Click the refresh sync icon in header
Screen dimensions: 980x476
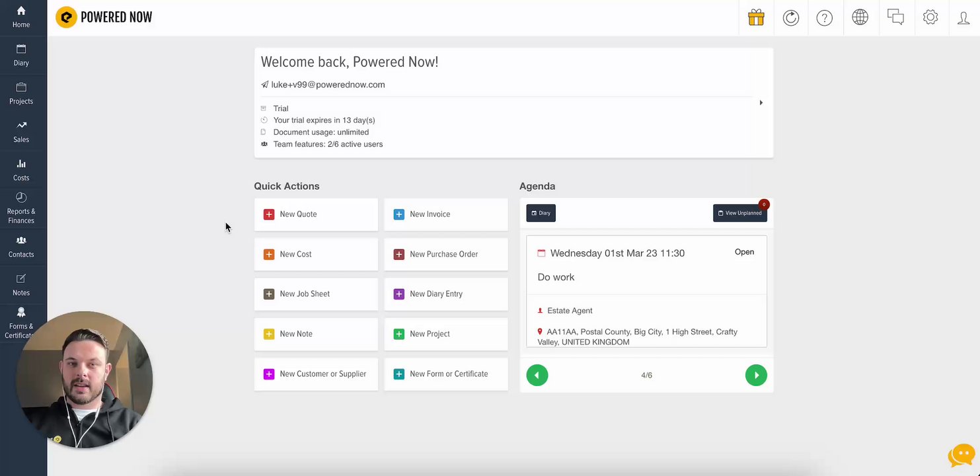[x=791, y=18]
